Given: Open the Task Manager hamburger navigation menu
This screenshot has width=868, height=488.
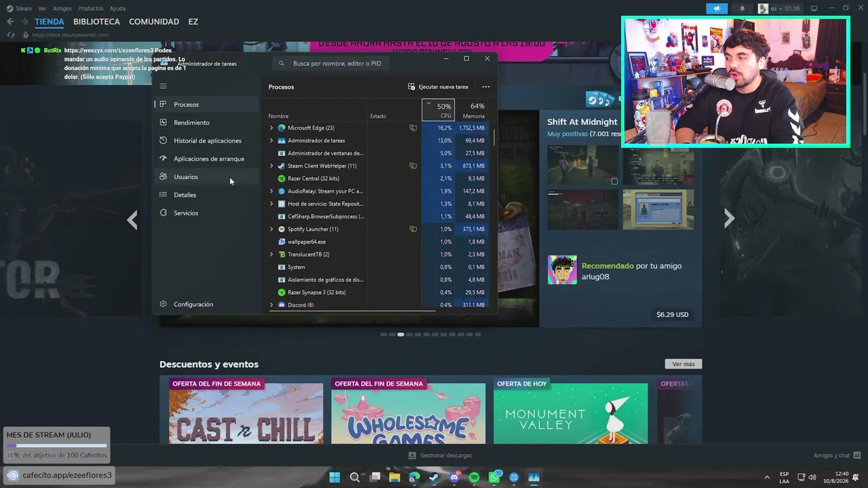Looking at the screenshot, I should click(163, 86).
